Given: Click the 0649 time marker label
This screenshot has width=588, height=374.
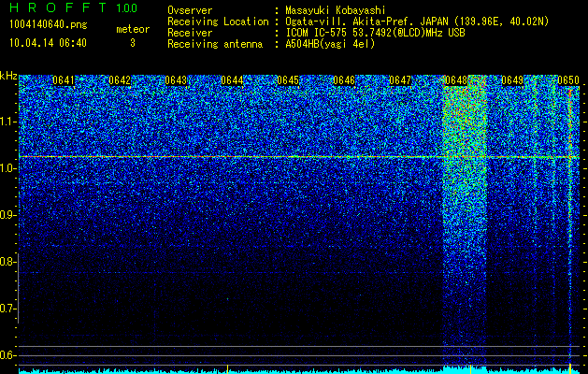Looking at the screenshot, I should coord(512,80).
